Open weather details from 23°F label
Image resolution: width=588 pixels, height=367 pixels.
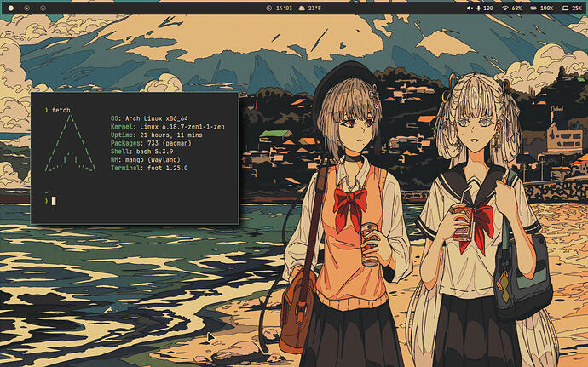[315, 8]
